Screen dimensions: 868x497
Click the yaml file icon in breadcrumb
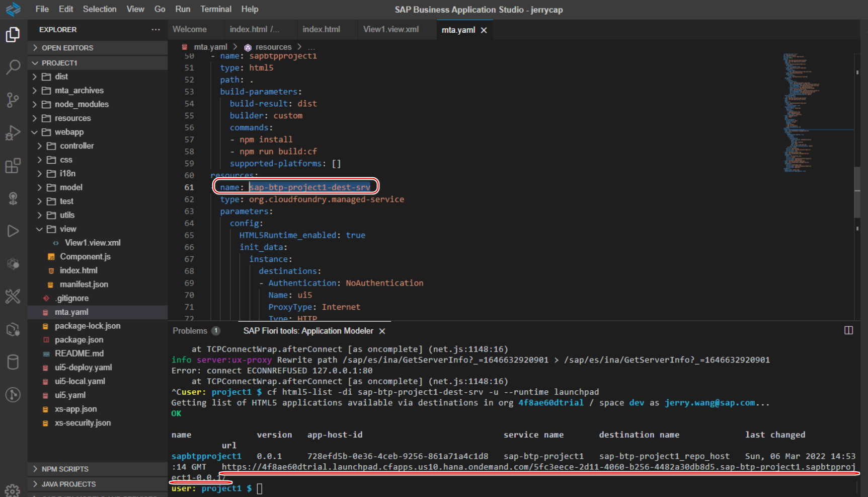pyautogui.click(x=185, y=47)
